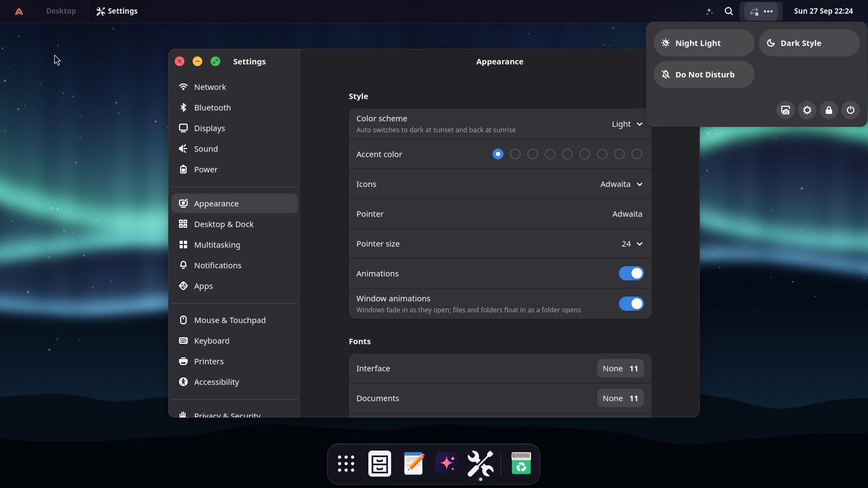Select Desktop & Dock in sidebar
This screenshot has width=868, height=488.
coord(234,224)
